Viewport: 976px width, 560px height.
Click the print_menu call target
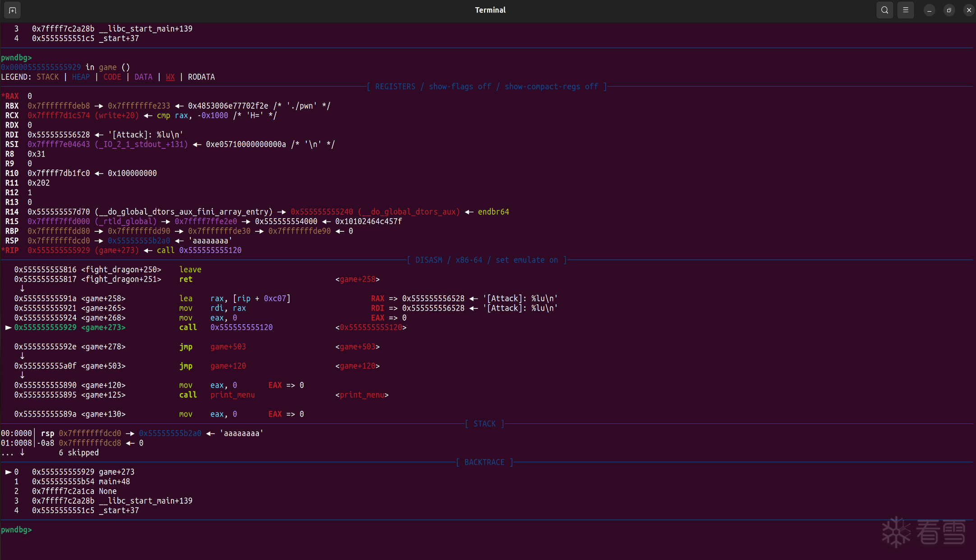tap(232, 395)
